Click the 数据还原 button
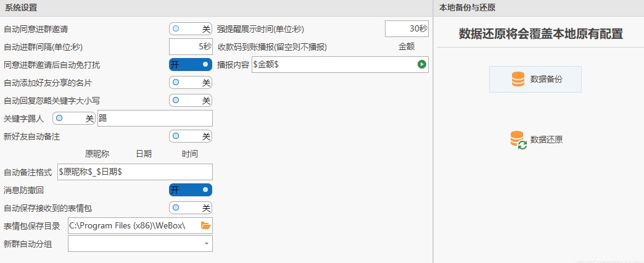Image resolution: width=644 pixels, height=263 pixels. [535, 140]
